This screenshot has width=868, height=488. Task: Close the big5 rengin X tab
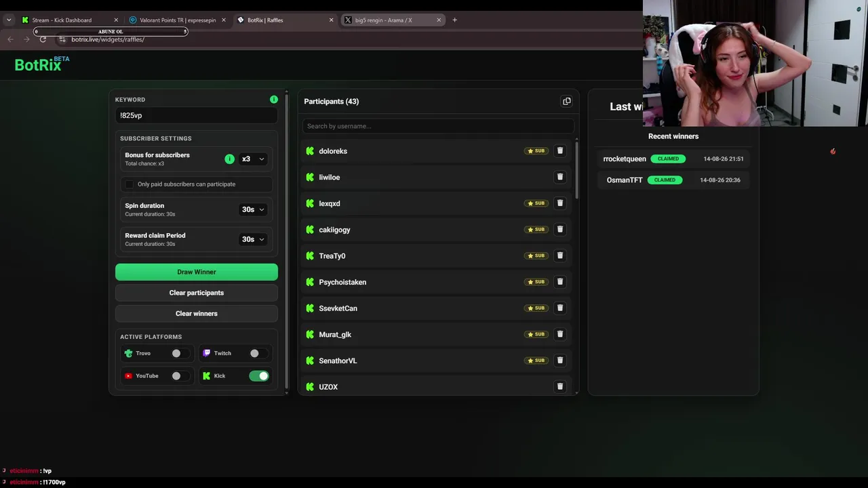pos(439,20)
